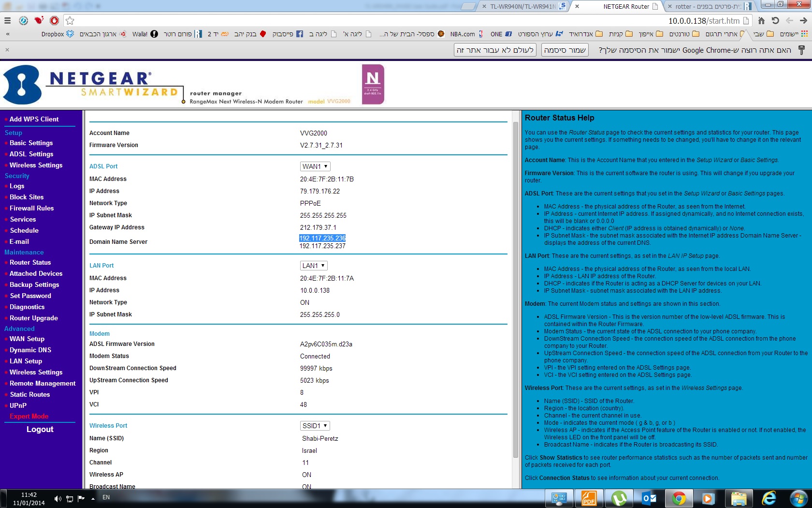The image size is (812, 508).
Task: Open the SSID1 Wireless Port dropdown
Action: tap(315, 426)
